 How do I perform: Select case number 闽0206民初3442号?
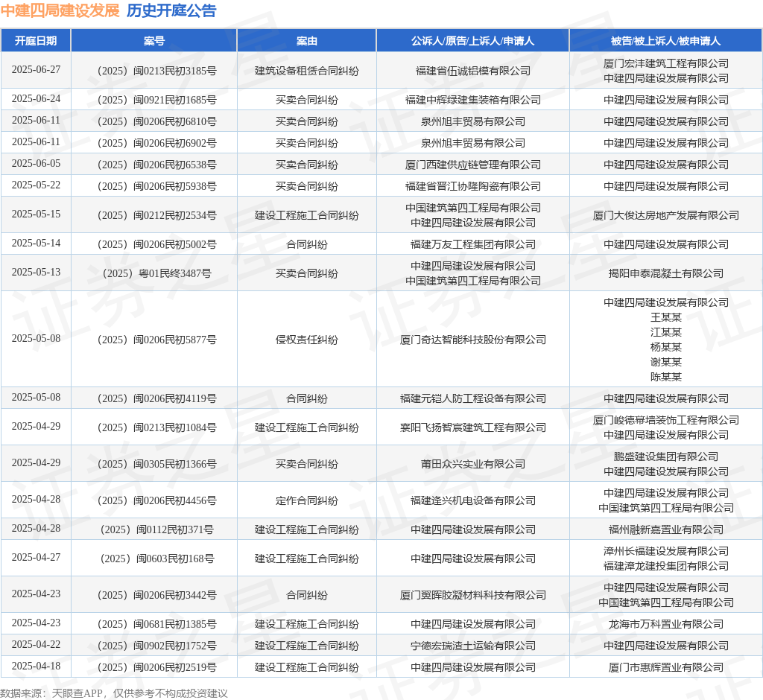tap(156, 596)
